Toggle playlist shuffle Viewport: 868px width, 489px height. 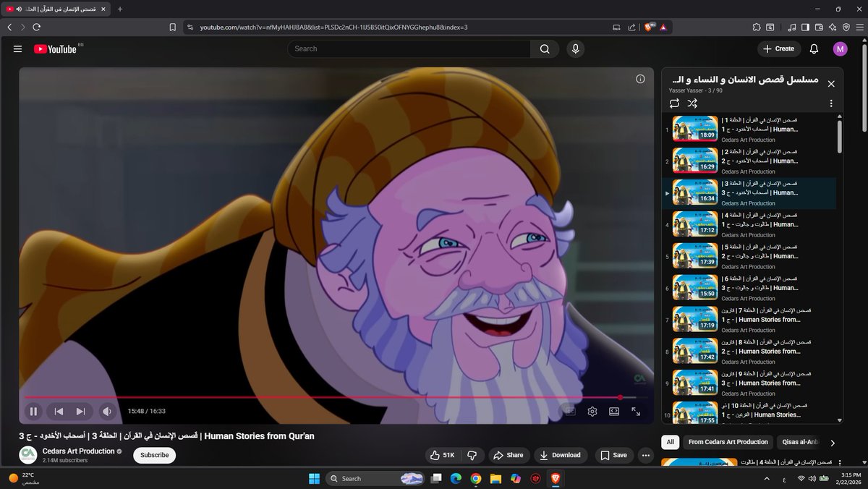coord(692,103)
